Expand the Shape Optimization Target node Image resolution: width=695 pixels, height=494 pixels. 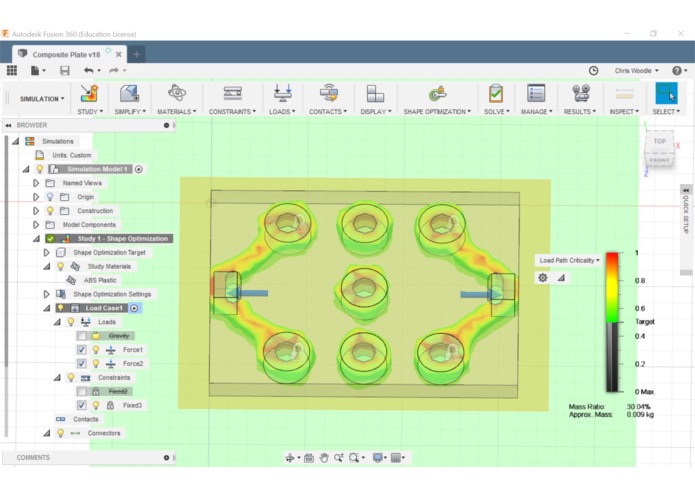(47, 253)
